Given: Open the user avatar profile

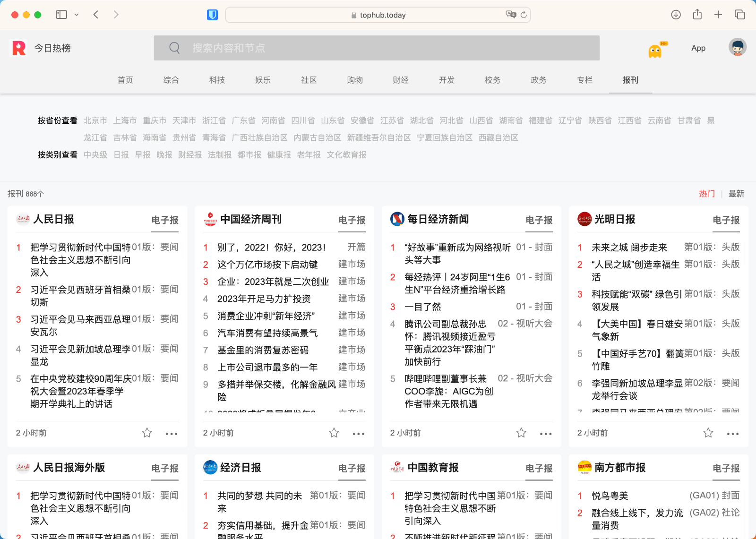Looking at the screenshot, I should coord(737,47).
